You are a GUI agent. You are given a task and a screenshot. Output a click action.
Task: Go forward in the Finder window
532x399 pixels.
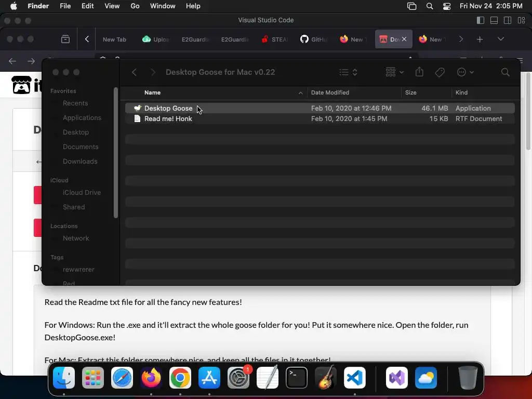153,72
